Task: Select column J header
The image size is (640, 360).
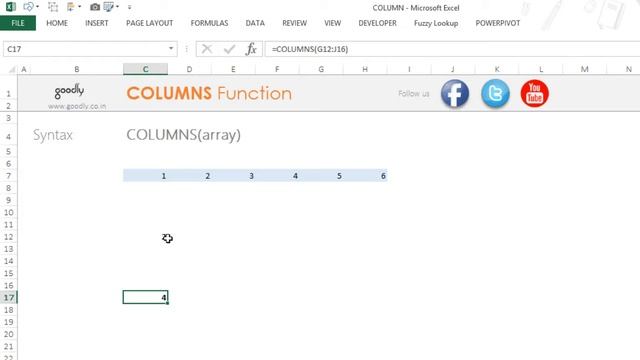Action: (x=453, y=69)
